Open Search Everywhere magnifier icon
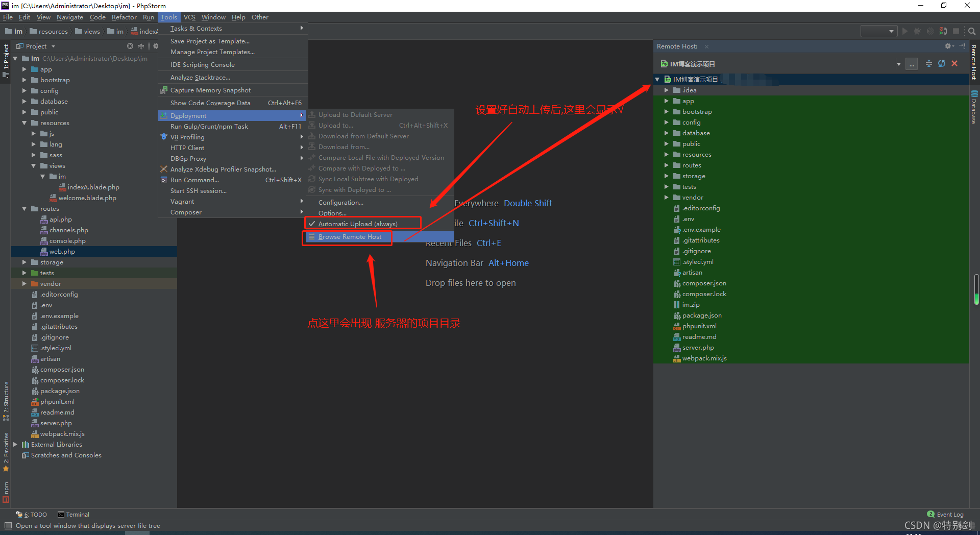The width and height of the screenshot is (980, 535). point(972,31)
